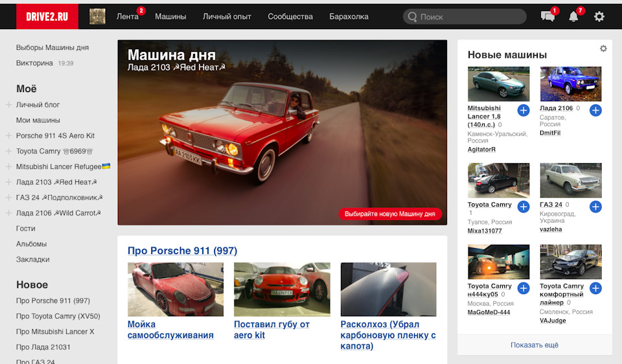Open user MaGoMeD-444 profile link
Viewport: 622px width, 364px height.
tap(489, 312)
